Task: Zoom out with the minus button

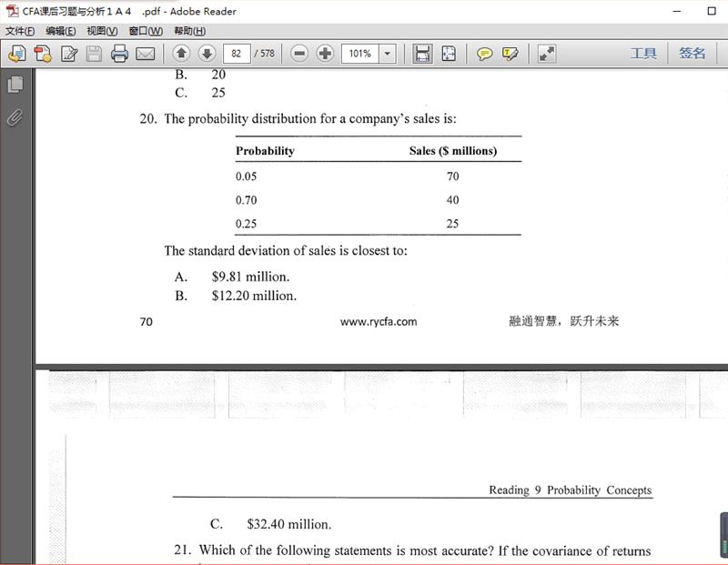Action: [299, 54]
